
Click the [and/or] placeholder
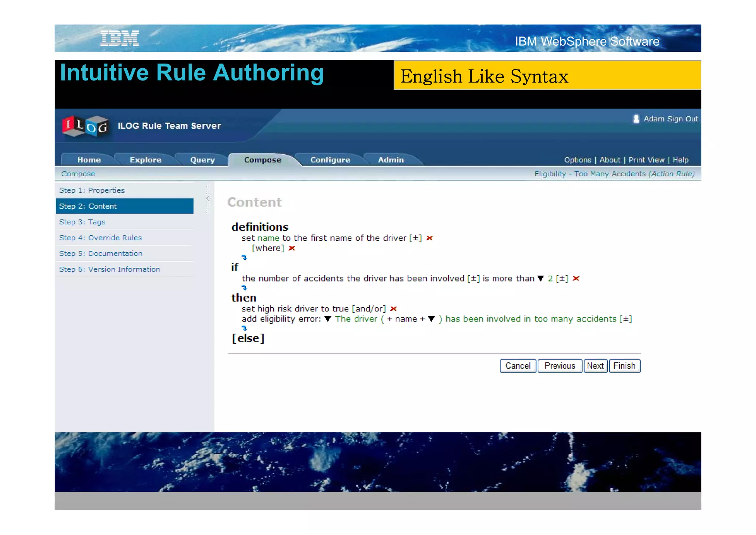pos(369,309)
